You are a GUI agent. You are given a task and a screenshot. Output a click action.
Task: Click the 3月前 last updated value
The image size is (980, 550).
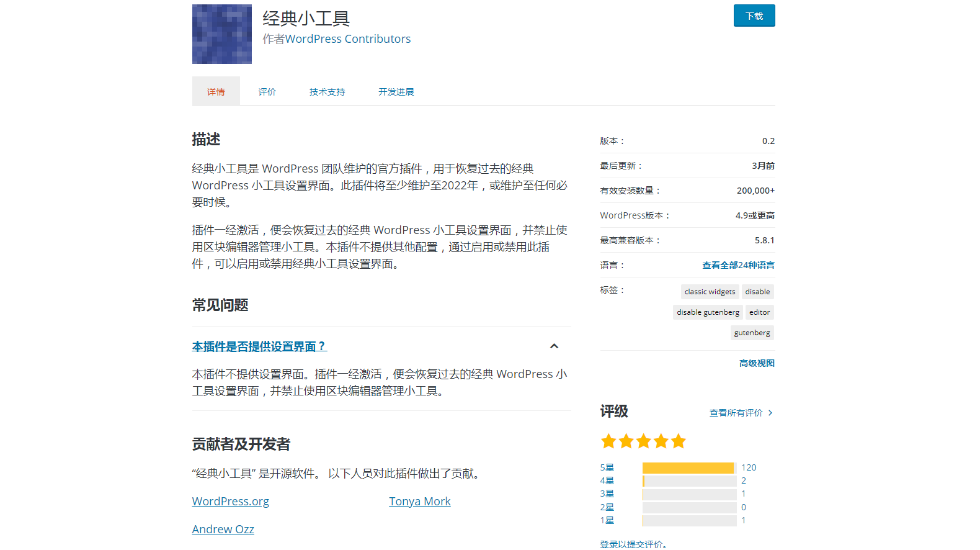click(x=763, y=166)
